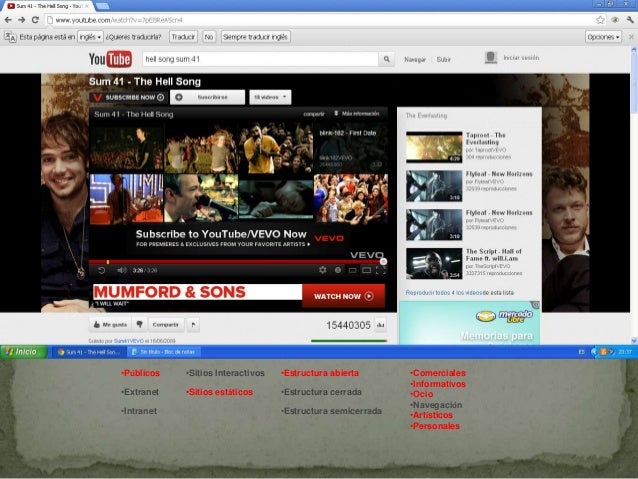The height and width of the screenshot is (479, 638).
Task: Click the ES language indicator in the system tray
Action: click(581, 352)
